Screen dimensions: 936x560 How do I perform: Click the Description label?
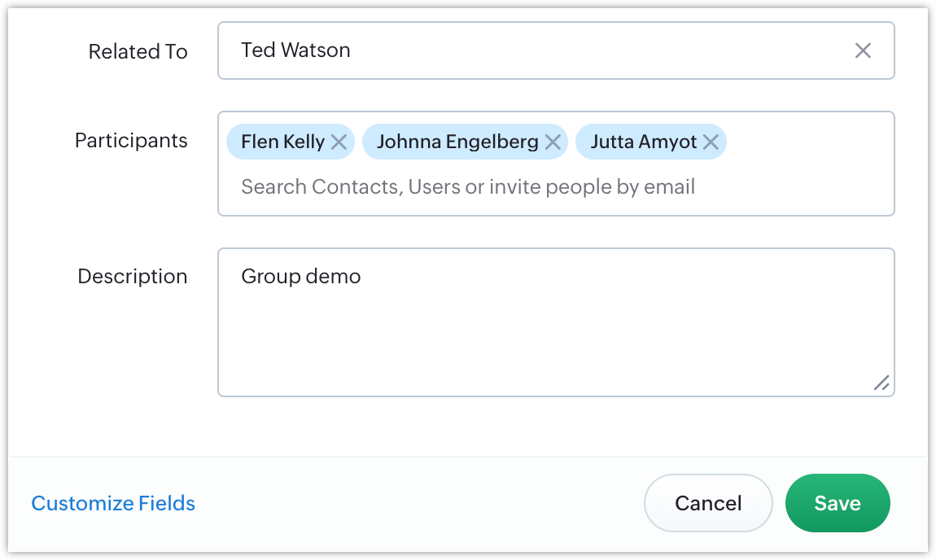[x=133, y=277]
